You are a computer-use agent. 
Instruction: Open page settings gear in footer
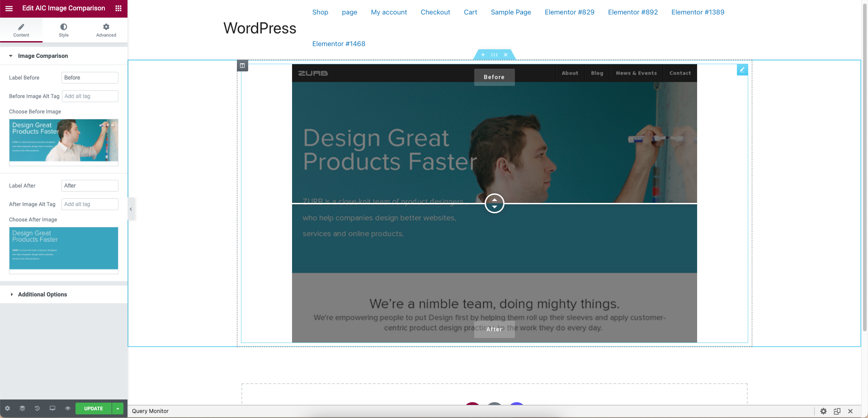point(8,409)
